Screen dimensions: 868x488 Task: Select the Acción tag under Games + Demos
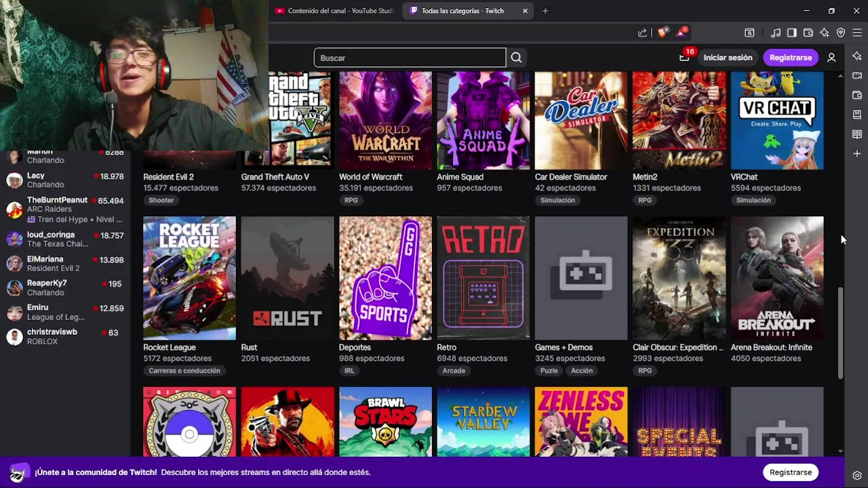[x=582, y=371]
